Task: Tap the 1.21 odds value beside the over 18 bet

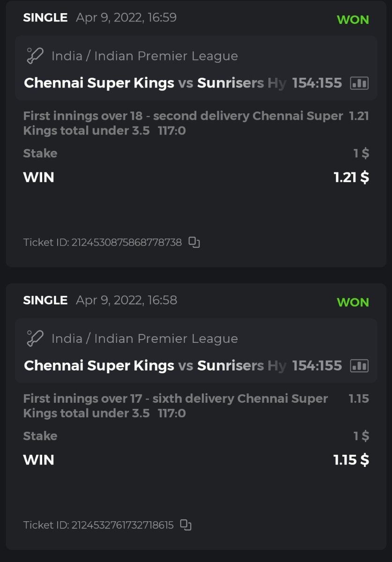Action: pyautogui.click(x=359, y=116)
